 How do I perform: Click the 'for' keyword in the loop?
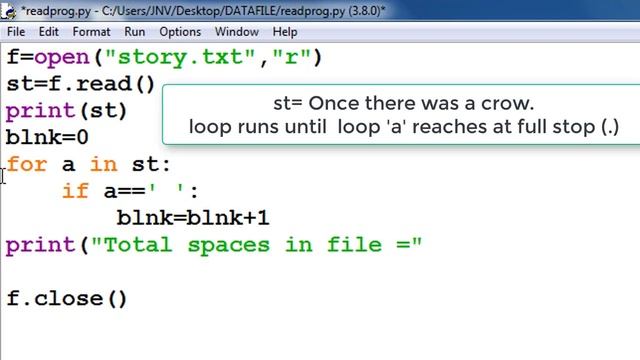[27, 164]
